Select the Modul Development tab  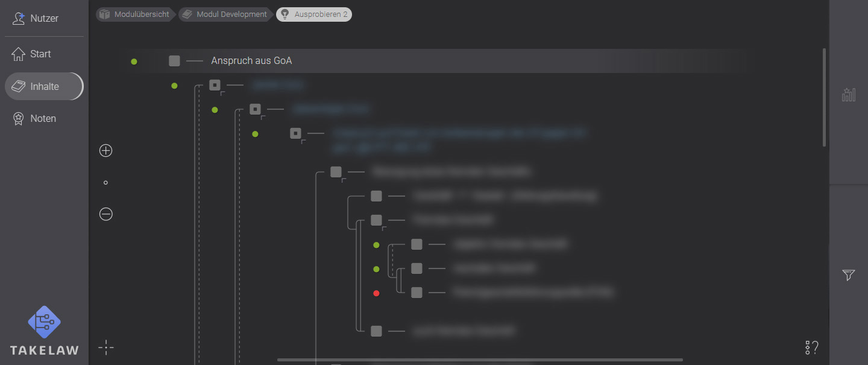(225, 14)
